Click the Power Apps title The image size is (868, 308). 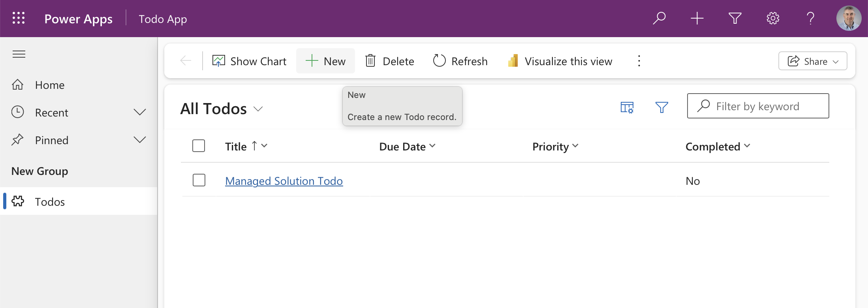(79, 19)
